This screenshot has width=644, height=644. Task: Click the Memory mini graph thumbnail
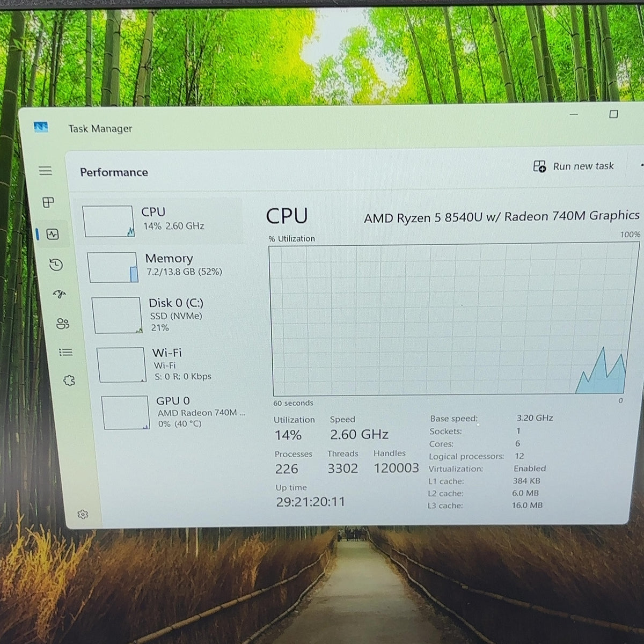point(112,267)
